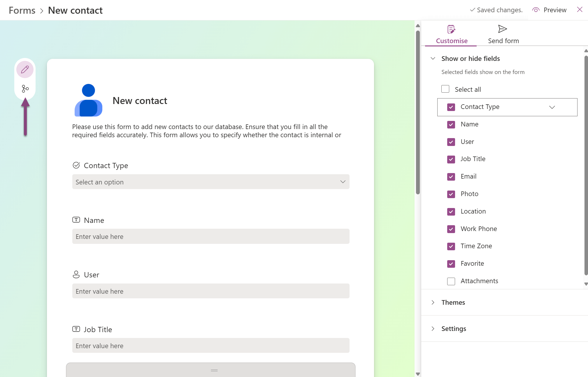The image size is (588, 377).
Task: Click the person icon beside the User label
Action: pyautogui.click(x=76, y=274)
